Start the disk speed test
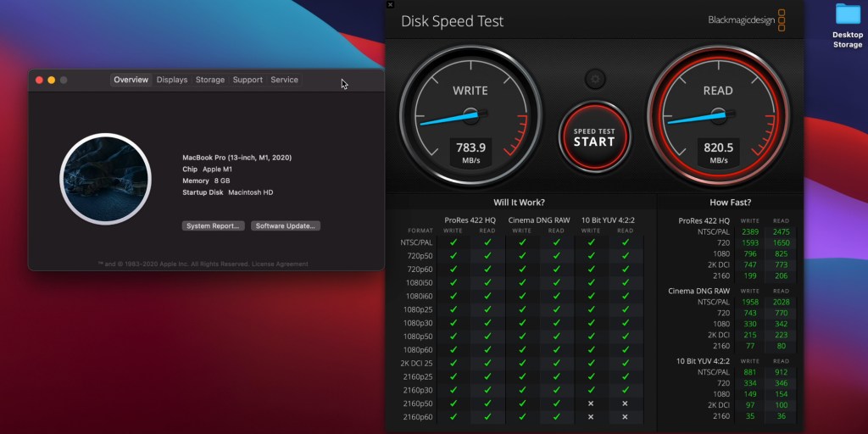The image size is (868, 434). (594, 136)
